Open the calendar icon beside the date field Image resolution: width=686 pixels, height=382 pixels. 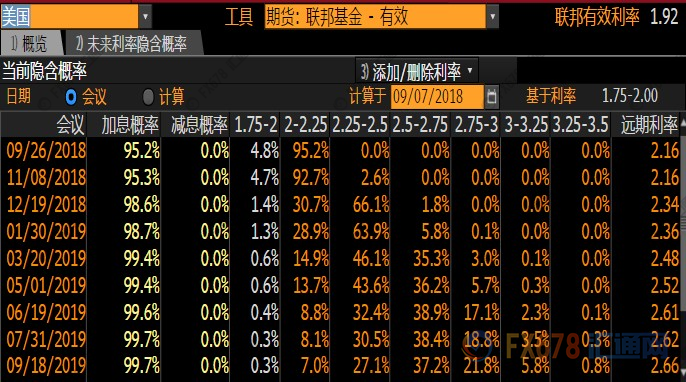click(x=491, y=96)
